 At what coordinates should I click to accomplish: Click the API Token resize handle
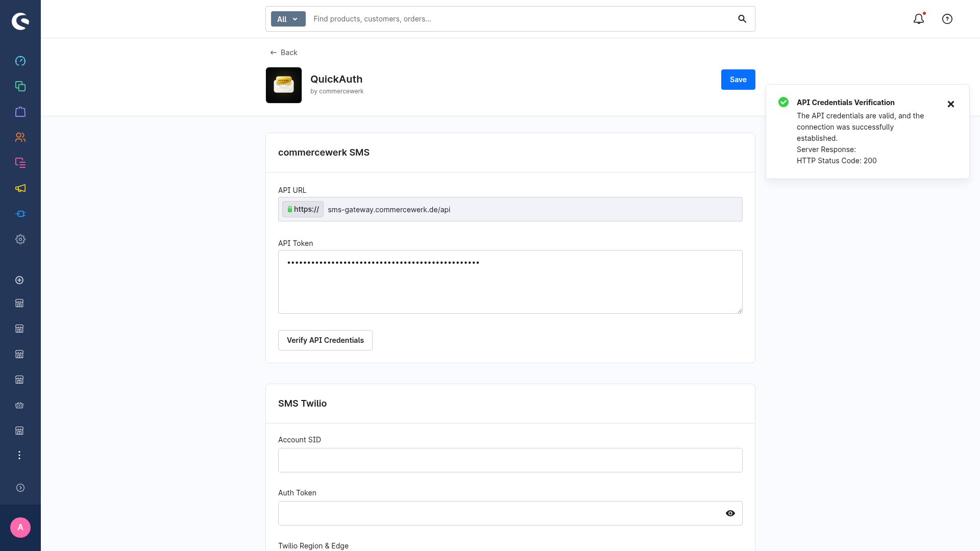click(x=740, y=311)
